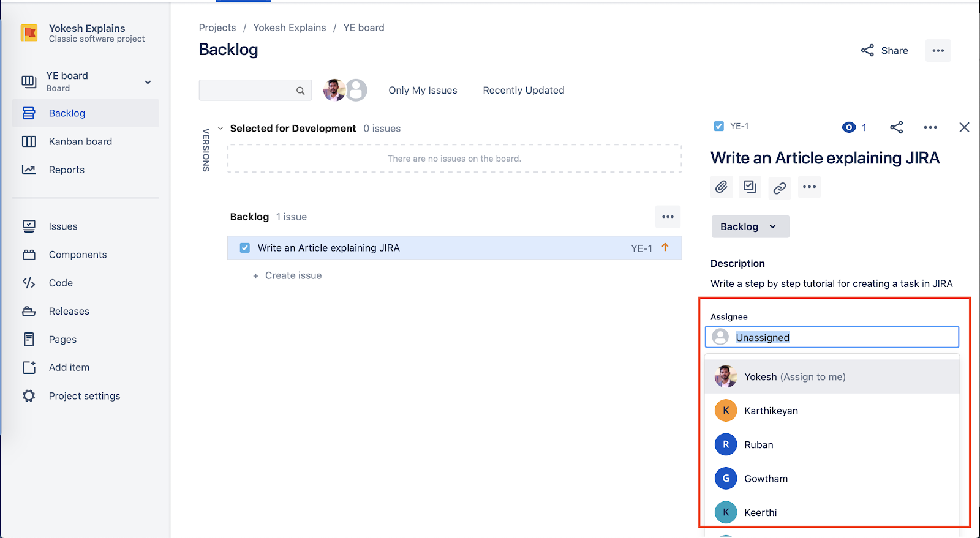Toggle the watch eye icon
This screenshot has width=980, height=538.
coord(849,127)
